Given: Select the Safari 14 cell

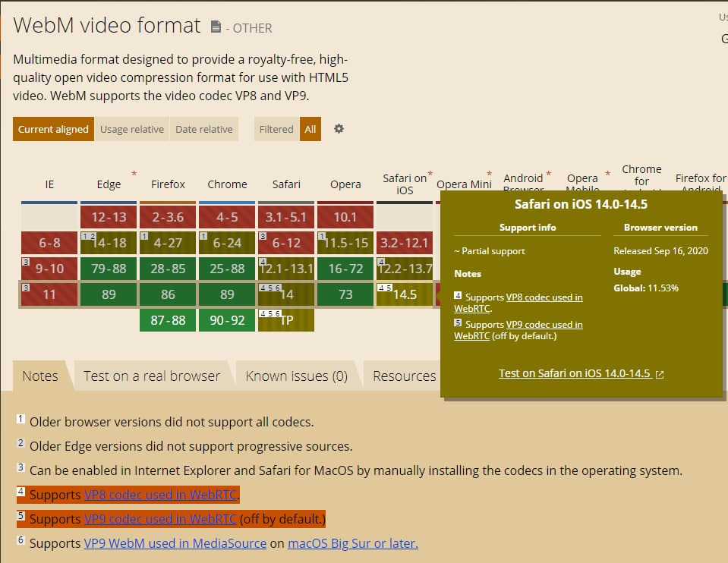Looking at the screenshot, I should pyautogui.click(x=286, y=294).
